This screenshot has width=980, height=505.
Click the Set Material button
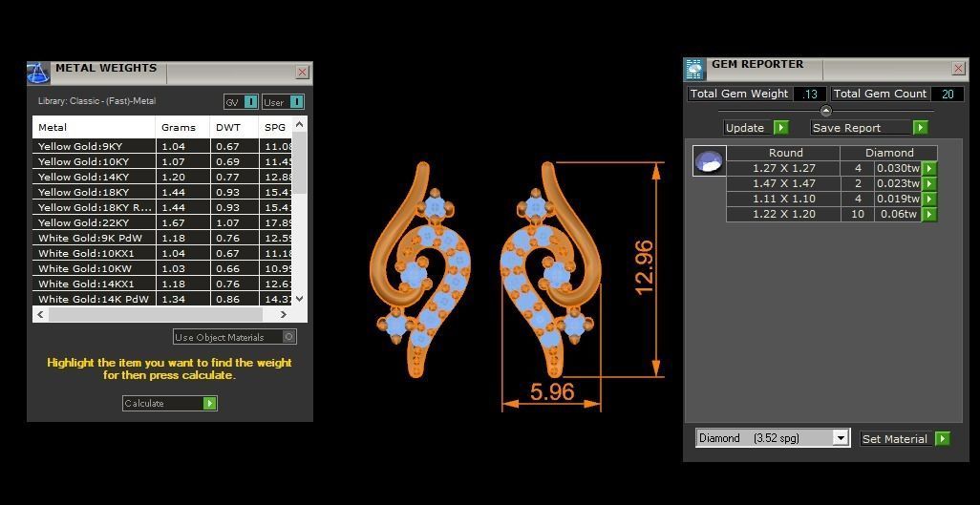tap(905, 439)
